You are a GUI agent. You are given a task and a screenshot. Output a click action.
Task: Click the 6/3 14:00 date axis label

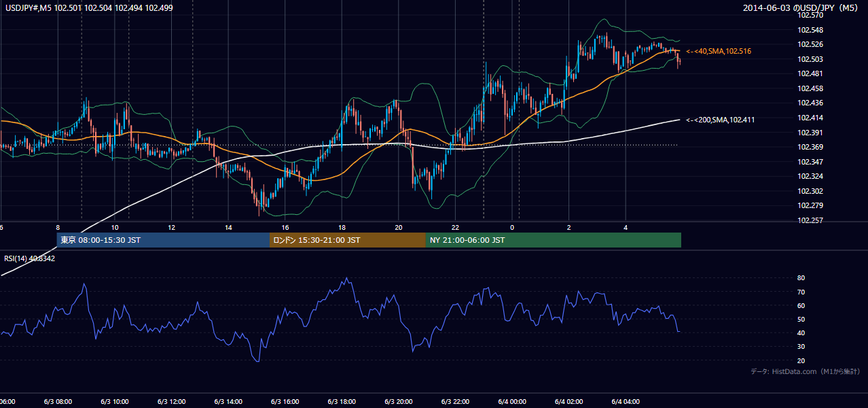[228, 401]
